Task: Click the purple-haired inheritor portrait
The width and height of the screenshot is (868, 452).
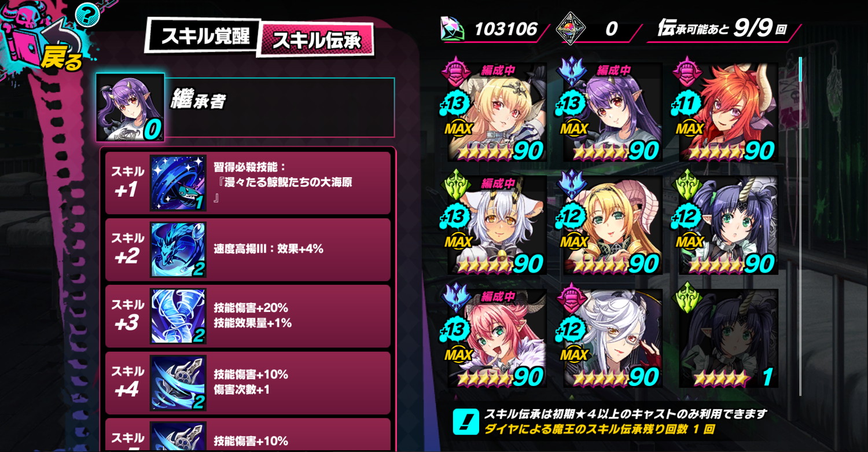Action: click(130, 107)
